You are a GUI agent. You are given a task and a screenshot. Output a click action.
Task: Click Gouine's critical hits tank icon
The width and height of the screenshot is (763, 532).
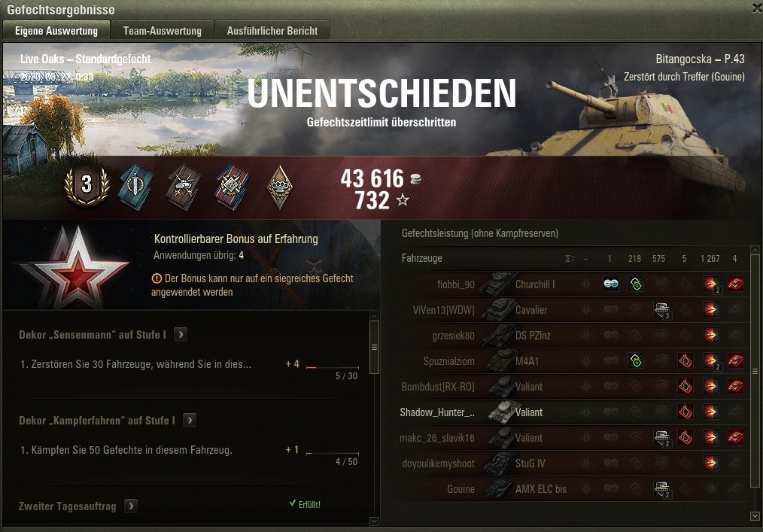(x=661, y=488)
